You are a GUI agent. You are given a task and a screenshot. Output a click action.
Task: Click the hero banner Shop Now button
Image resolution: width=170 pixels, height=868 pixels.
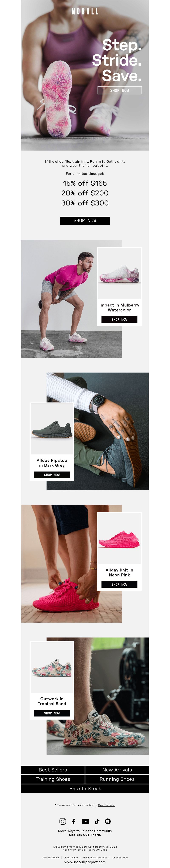click(x=119, y=90)
